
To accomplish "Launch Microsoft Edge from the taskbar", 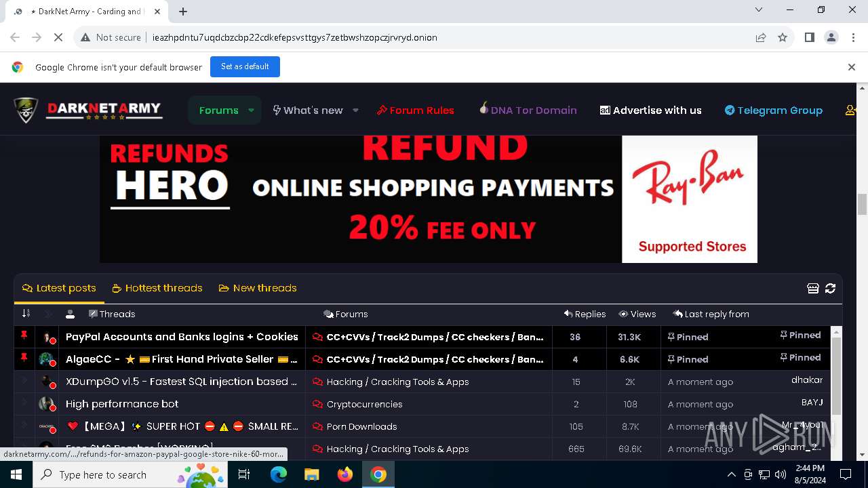I will coord(279,474).
